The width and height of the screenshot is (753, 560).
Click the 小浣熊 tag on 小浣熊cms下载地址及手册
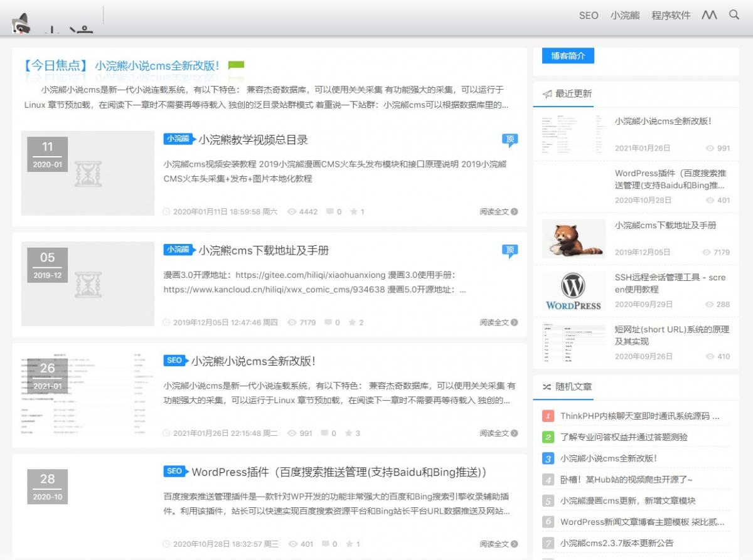point(178,250)
